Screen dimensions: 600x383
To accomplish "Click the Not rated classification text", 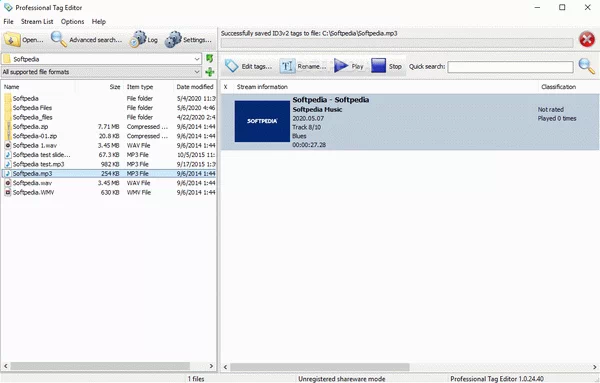I will 551,109.
